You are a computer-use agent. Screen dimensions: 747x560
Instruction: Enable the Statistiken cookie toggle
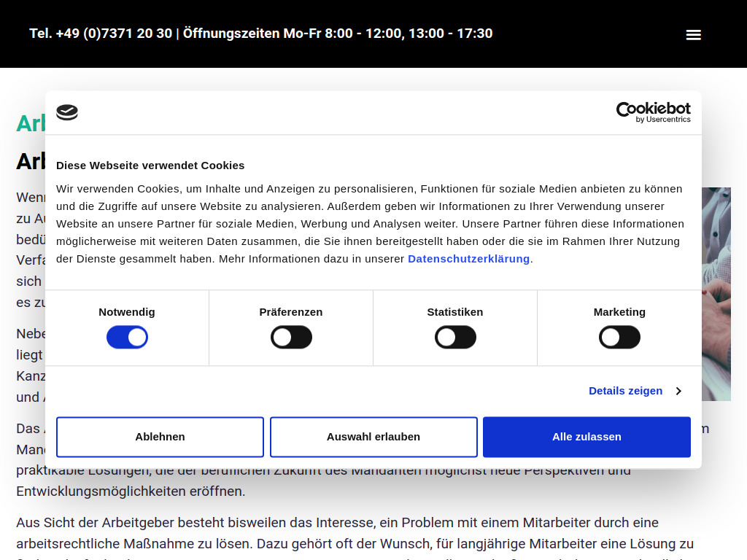pyautogui.click(x=455, y=337)
